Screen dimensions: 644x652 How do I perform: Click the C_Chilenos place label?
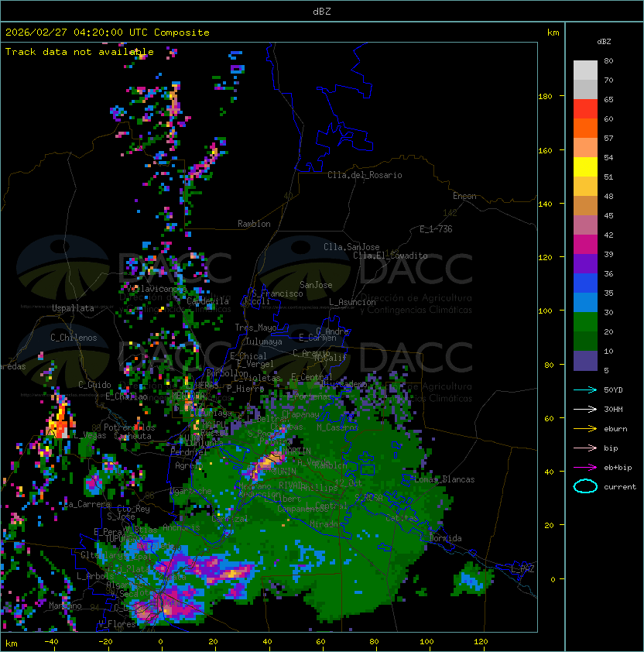click(x=74, y=338)
